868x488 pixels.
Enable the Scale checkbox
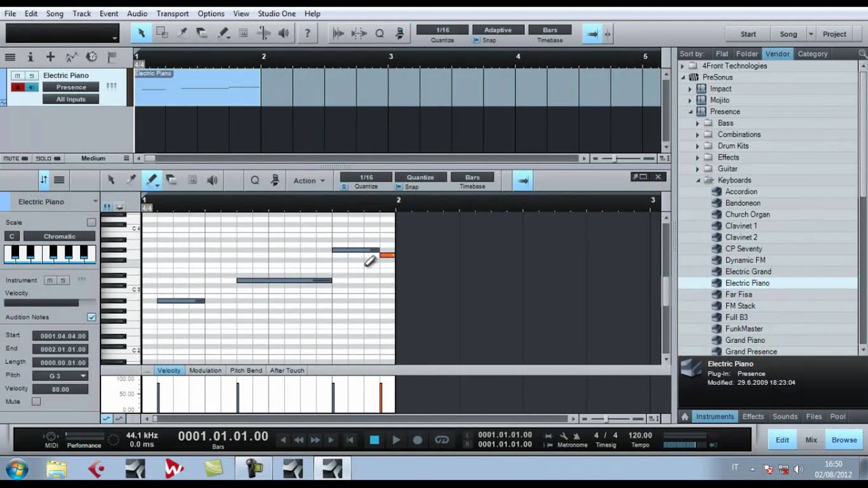(91, 222)
